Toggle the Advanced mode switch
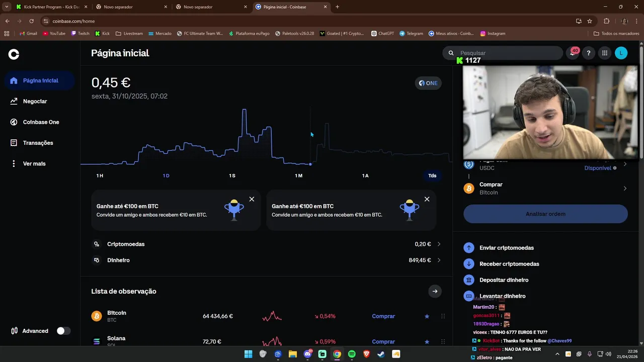The image size is (644, 362). (63, 331)
